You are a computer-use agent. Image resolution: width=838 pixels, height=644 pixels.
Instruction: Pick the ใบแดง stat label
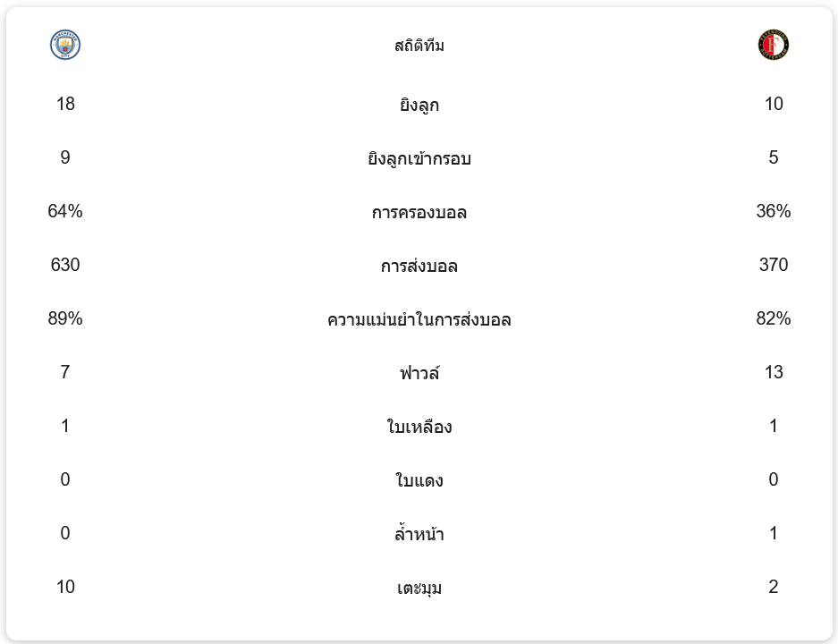(x=419, y=480)
